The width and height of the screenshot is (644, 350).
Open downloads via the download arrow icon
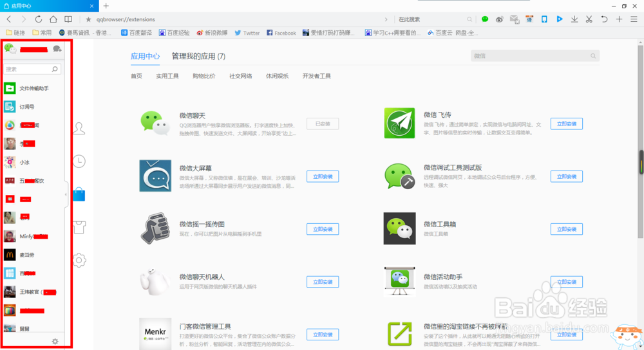pos(574,19)
